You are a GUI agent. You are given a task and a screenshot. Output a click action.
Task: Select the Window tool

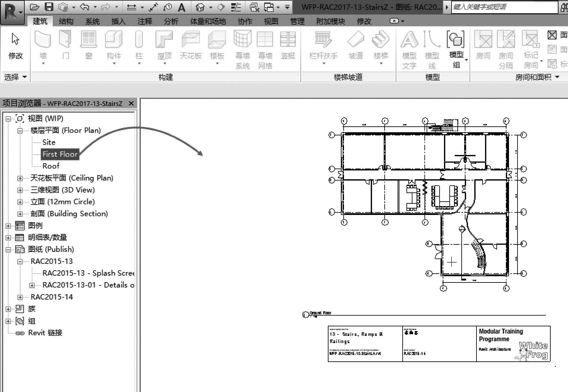(89, 44)
